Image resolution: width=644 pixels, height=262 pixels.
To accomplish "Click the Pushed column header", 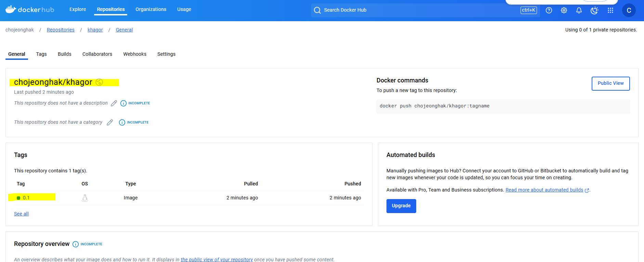I will pos(353,184).
